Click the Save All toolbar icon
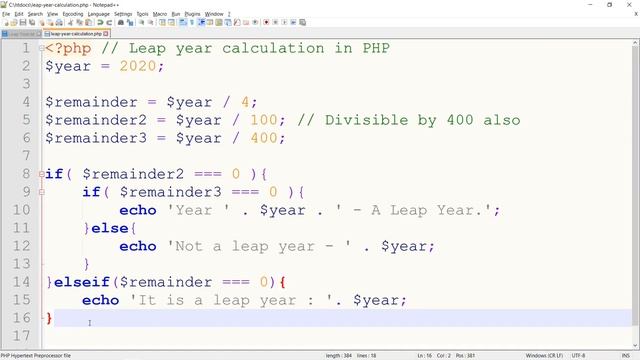This screenshot has width=640, height=360. pos(32,22)
